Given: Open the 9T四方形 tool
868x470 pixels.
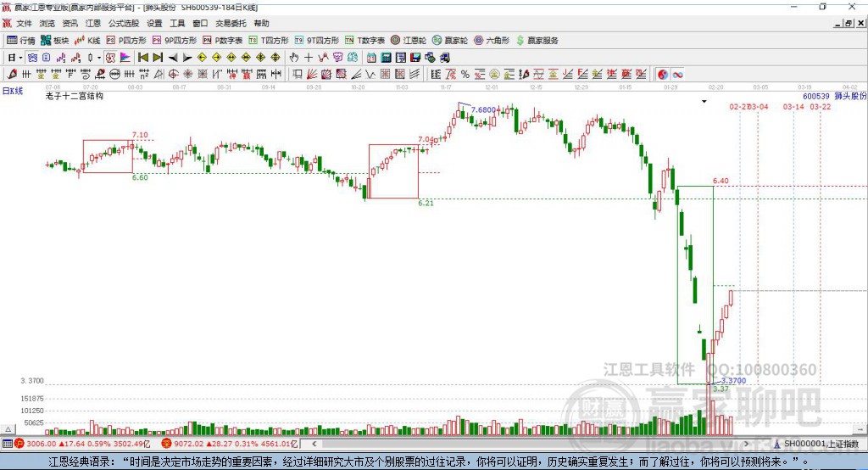Looking at the screenshot, I should (x=317, y=41).
